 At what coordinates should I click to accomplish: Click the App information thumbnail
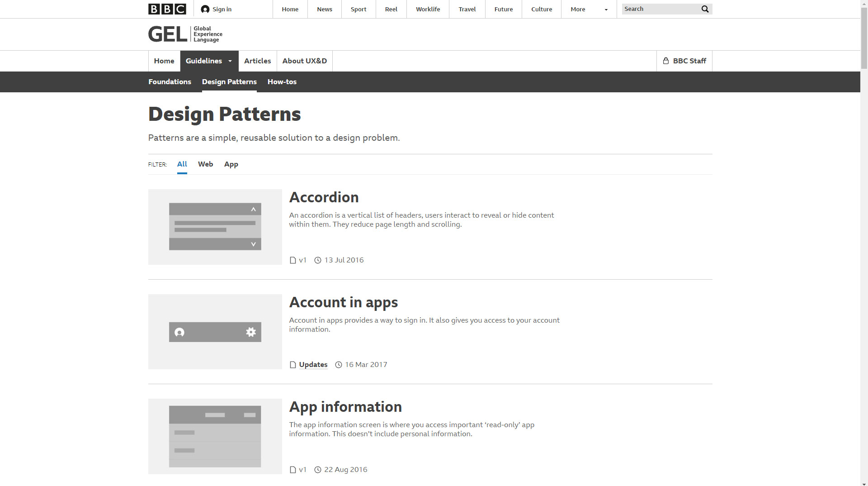pyautogui.click(x=215, y=436)
